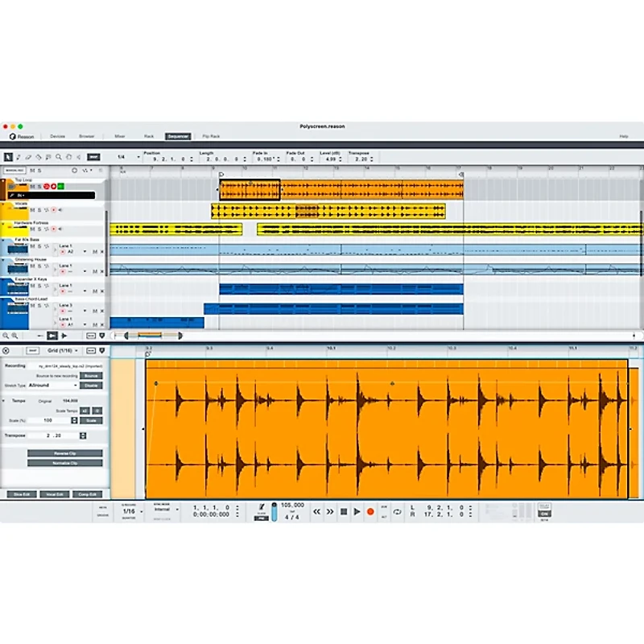Viewport: 644px width, 644px height.
Task: Switch to the Mixer tab
Action: coord(119,135)
